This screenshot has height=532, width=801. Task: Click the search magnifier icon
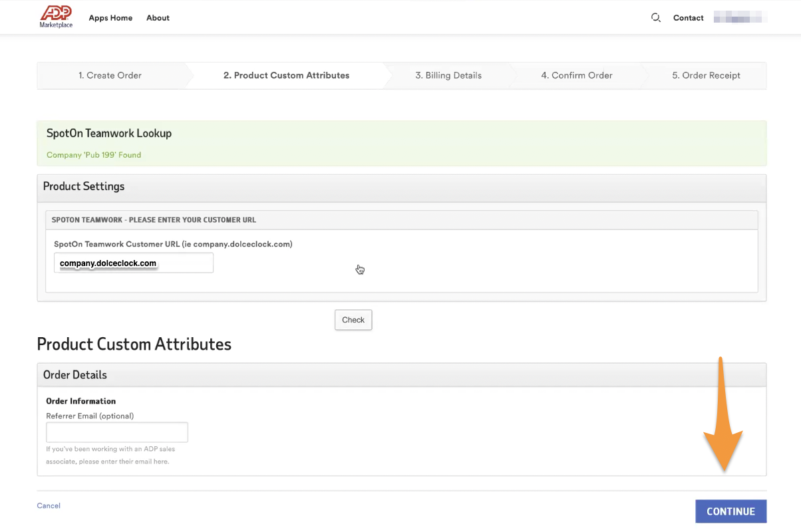coord(656,18)
